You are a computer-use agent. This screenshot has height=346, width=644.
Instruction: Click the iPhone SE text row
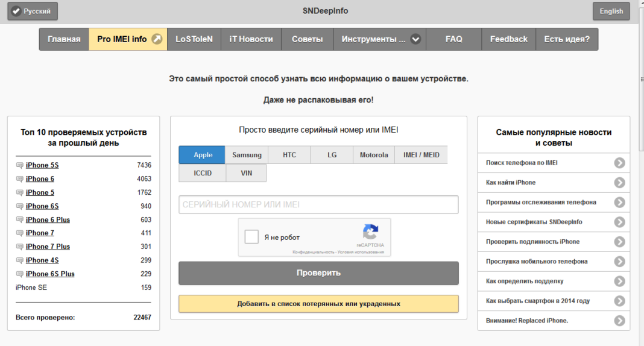pos(83,288)
